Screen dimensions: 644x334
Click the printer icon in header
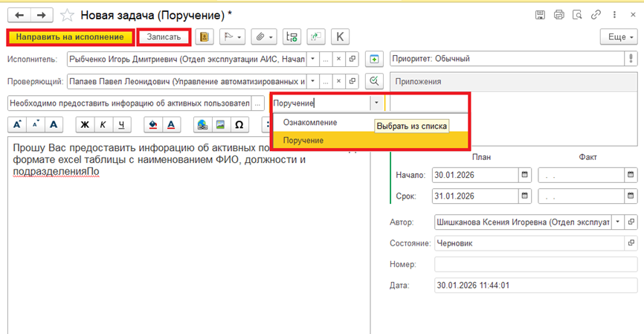[558, 15]
